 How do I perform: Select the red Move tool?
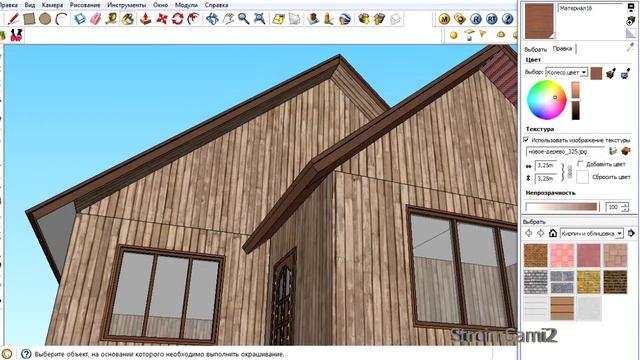coord(162,19)
